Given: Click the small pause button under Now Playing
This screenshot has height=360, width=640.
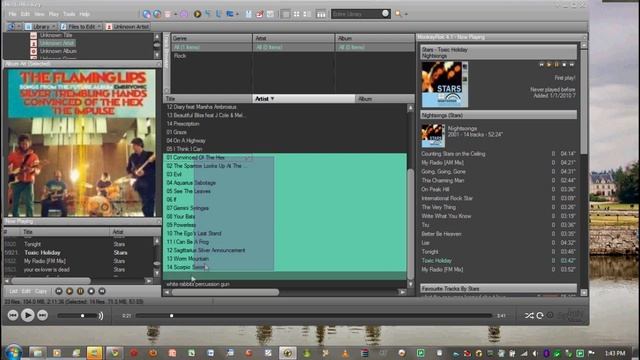Looking at the screenshot, I should pos(80,291).
